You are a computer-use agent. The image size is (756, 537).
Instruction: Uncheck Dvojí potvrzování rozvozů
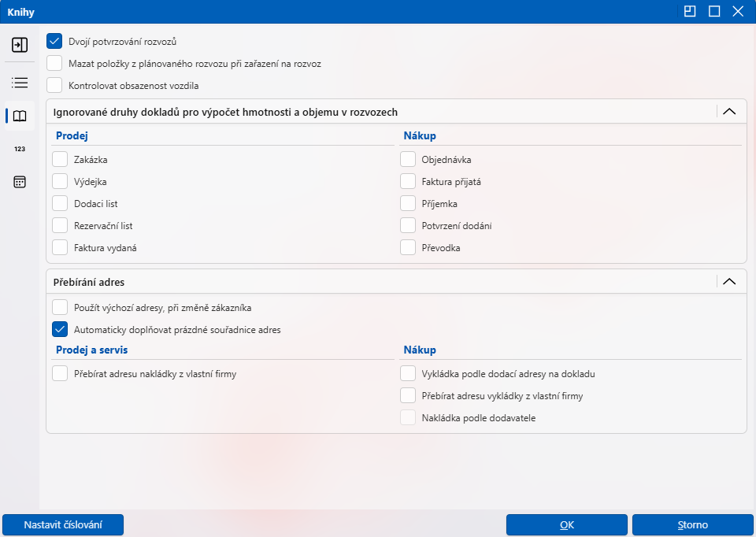(54, 42)
